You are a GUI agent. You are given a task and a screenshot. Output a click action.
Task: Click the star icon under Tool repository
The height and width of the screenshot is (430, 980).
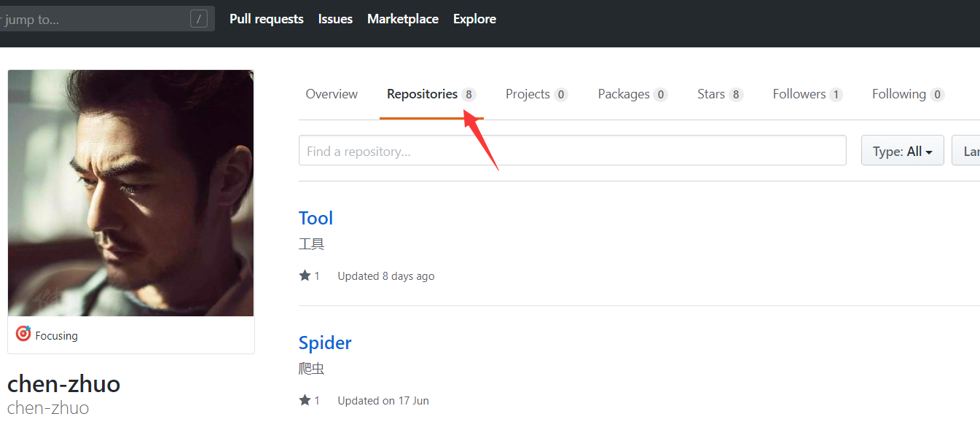[305, 275]
